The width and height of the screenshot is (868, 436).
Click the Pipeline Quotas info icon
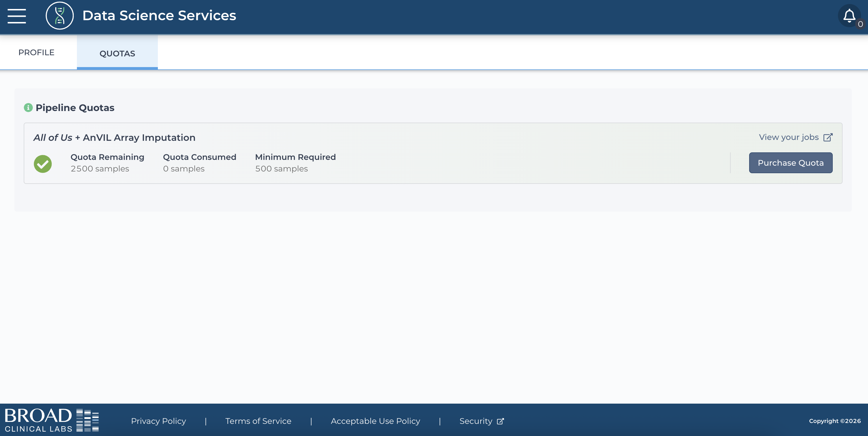[28, 108]
